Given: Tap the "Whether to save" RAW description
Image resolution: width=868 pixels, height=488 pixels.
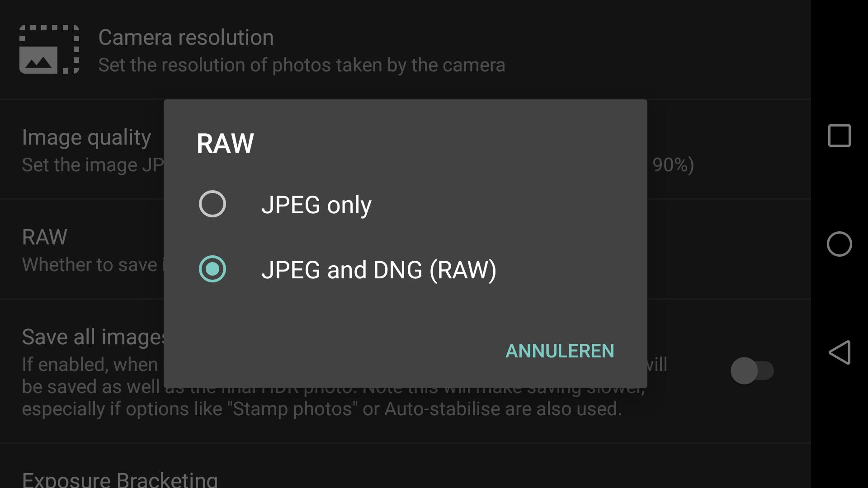Looking at the screenshot, I should tap(90, 265).
